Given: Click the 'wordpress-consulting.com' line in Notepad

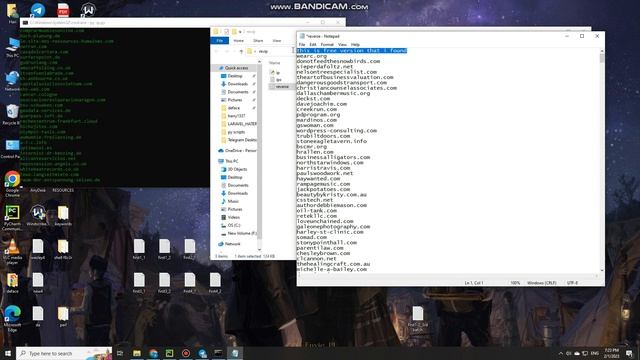Looking at the screenshot, I should pos(337,131).
